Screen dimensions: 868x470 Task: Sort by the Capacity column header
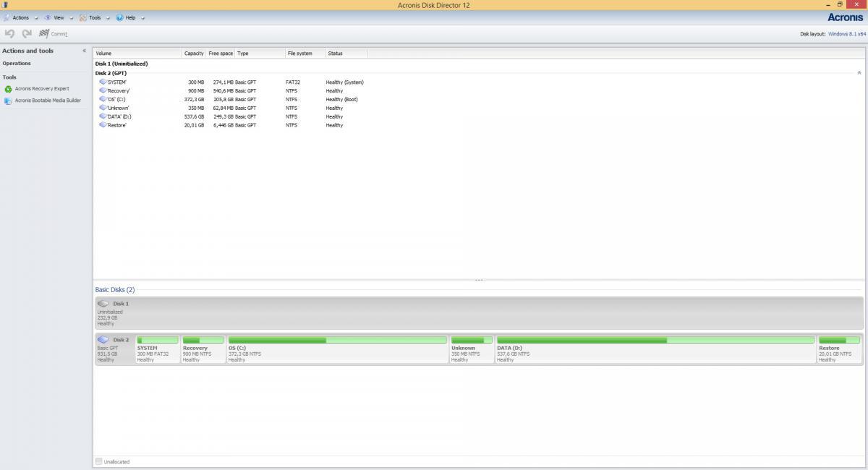pyautogui.click(x=194, y=53)
